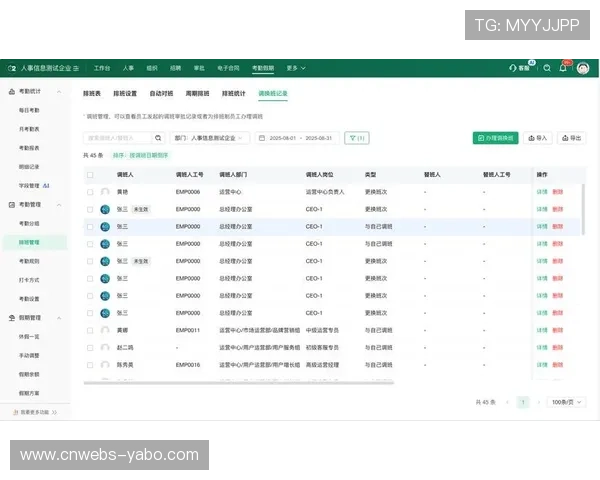Click 我要更多功能 link at the sidebar bottom
The image size is (600, 480).
click(x=35, y=412)
